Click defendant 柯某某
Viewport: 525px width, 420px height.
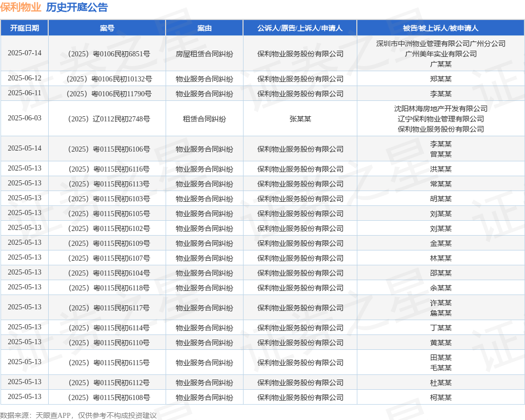(440, 397)
